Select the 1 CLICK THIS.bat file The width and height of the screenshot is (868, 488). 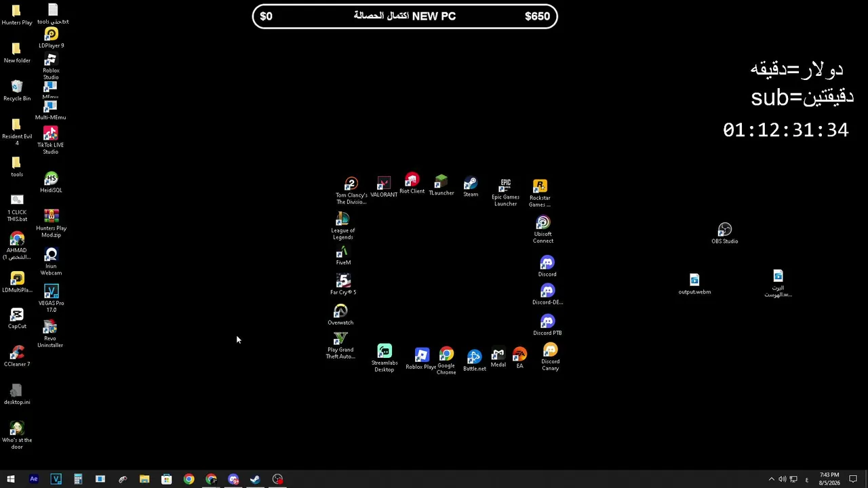[17, 208]
